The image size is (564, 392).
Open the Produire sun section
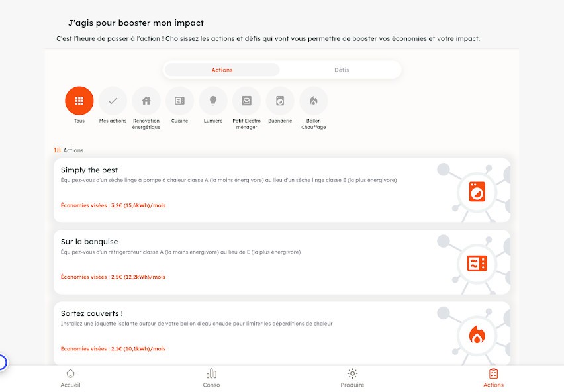tap(352, 378)
